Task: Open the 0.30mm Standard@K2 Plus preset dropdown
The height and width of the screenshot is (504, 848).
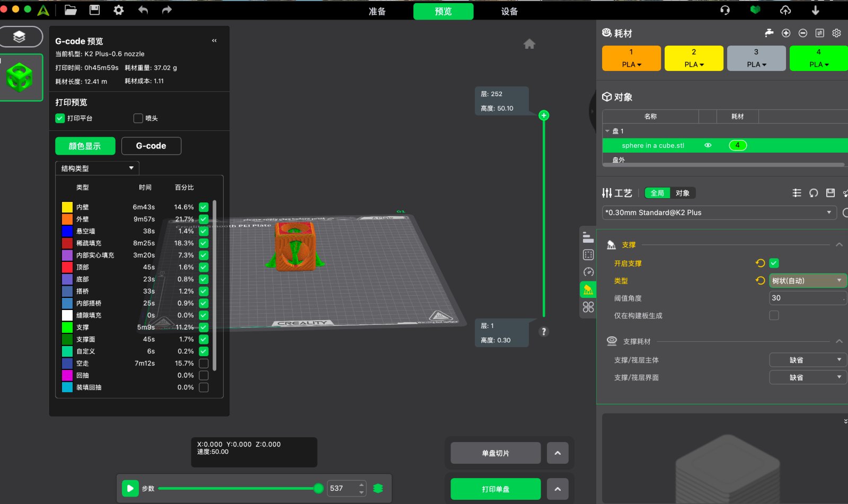Action: 719,213
